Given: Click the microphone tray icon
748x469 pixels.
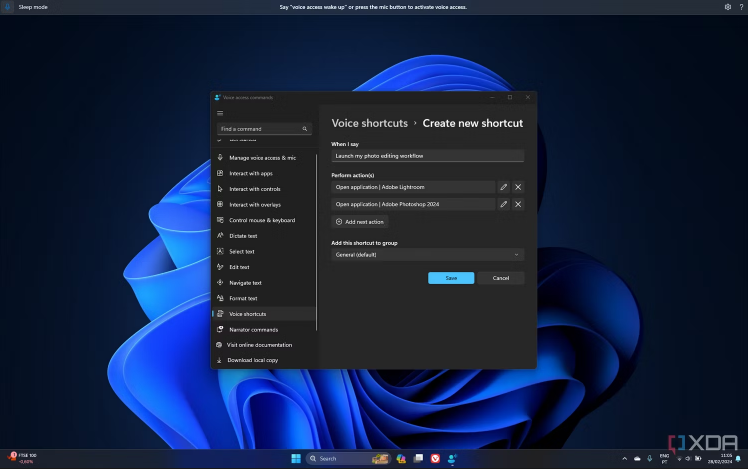Looking at the screenshot, I should (649, 459).
